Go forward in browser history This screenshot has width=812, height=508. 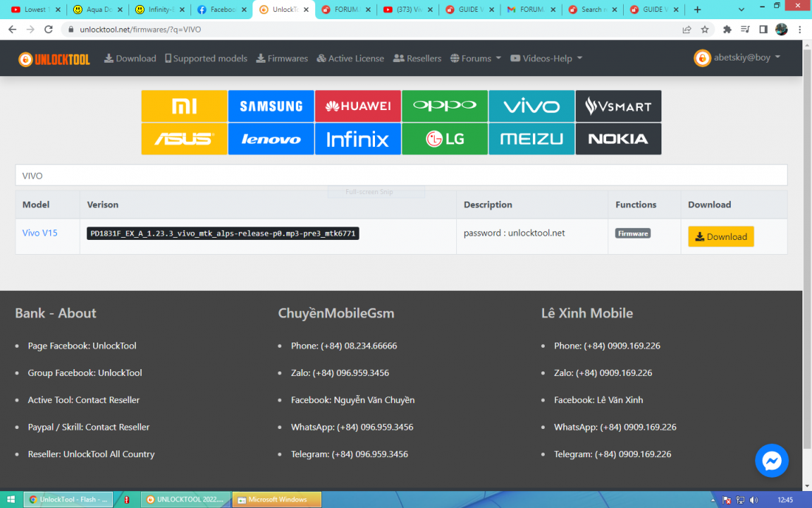click(30, 30)
